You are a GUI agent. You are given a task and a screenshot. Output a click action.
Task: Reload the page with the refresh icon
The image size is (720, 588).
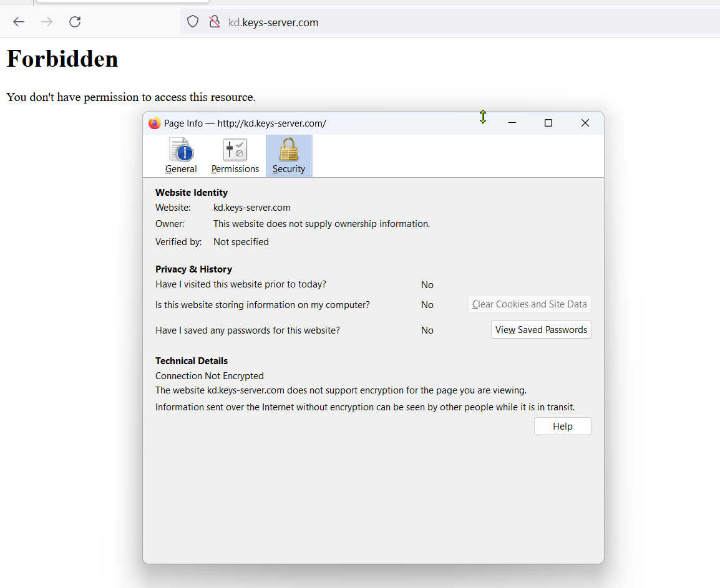pyautogui.click(x=75, y=22)
